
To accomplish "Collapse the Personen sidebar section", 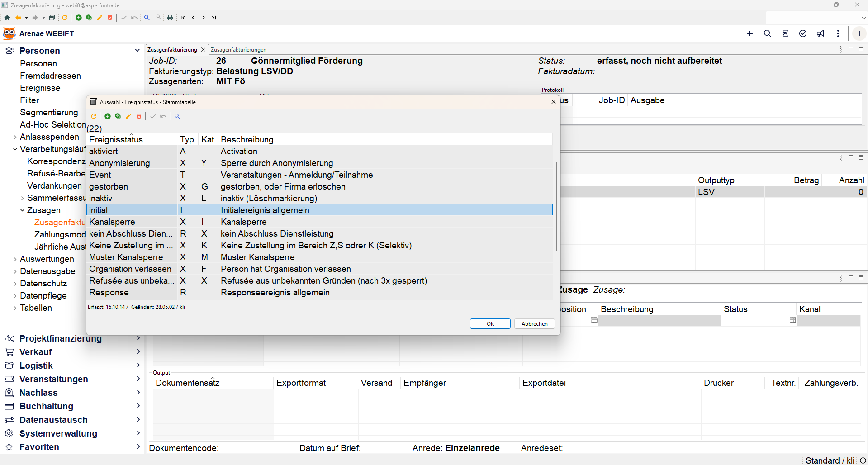I will 137,50.
